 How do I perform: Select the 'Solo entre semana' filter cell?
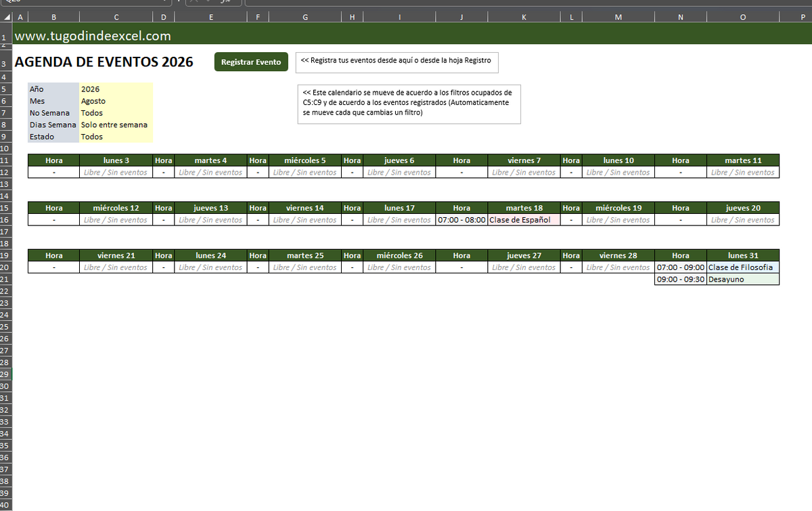[x=116, y=125]
